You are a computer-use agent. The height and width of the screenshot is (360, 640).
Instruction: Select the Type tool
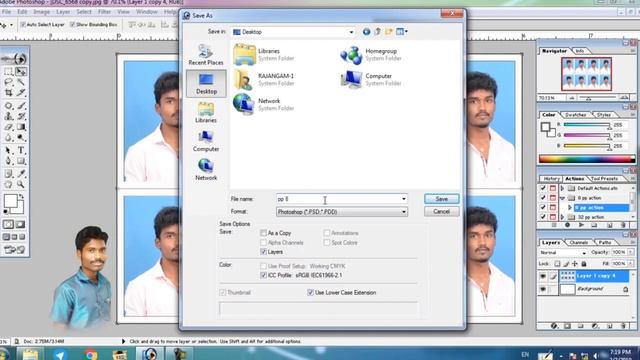(21, 151)
